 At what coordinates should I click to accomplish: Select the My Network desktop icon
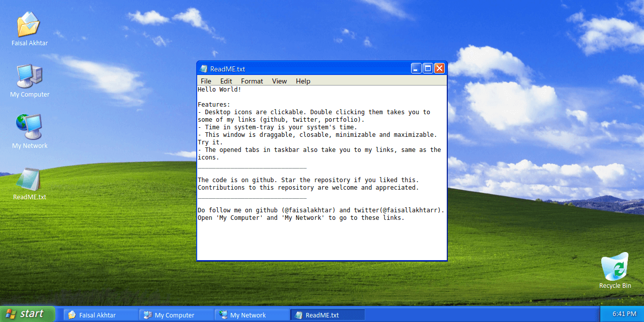[30, 132]
